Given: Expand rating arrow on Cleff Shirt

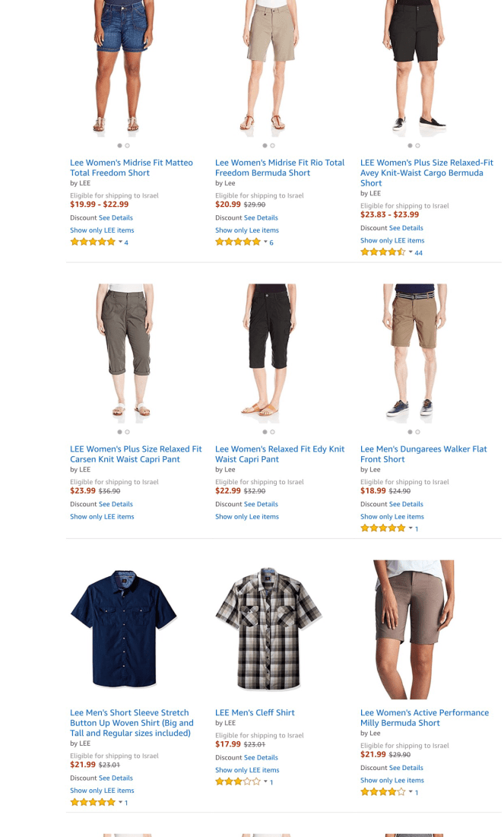Looking at the screenshot, I should click(265, 782).
